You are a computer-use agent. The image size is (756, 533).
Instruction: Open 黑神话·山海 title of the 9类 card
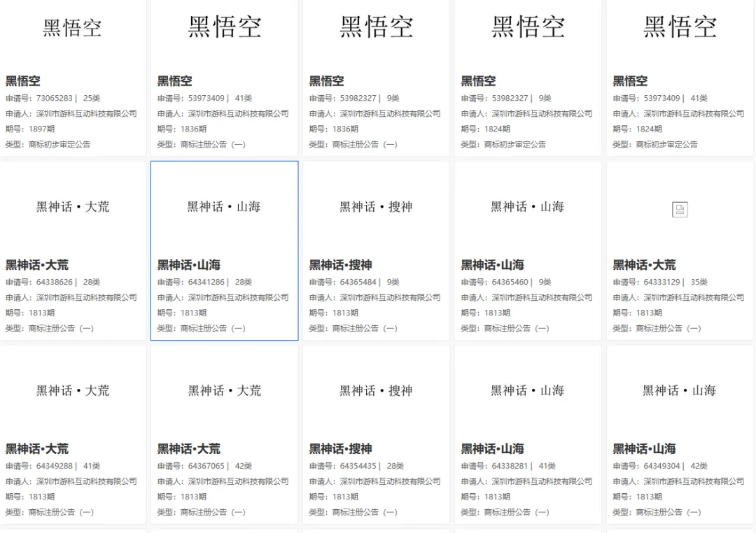[x=492, y=265]
